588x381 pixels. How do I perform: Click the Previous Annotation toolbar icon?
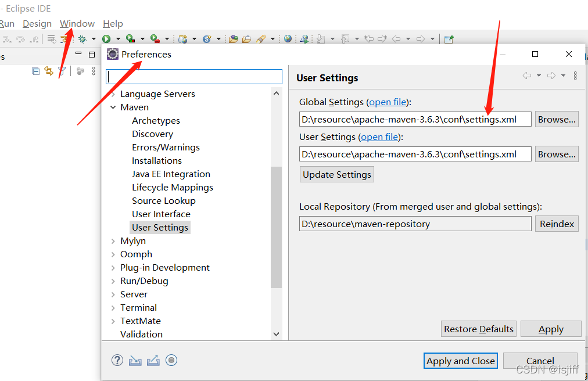(x=345, y=39)
